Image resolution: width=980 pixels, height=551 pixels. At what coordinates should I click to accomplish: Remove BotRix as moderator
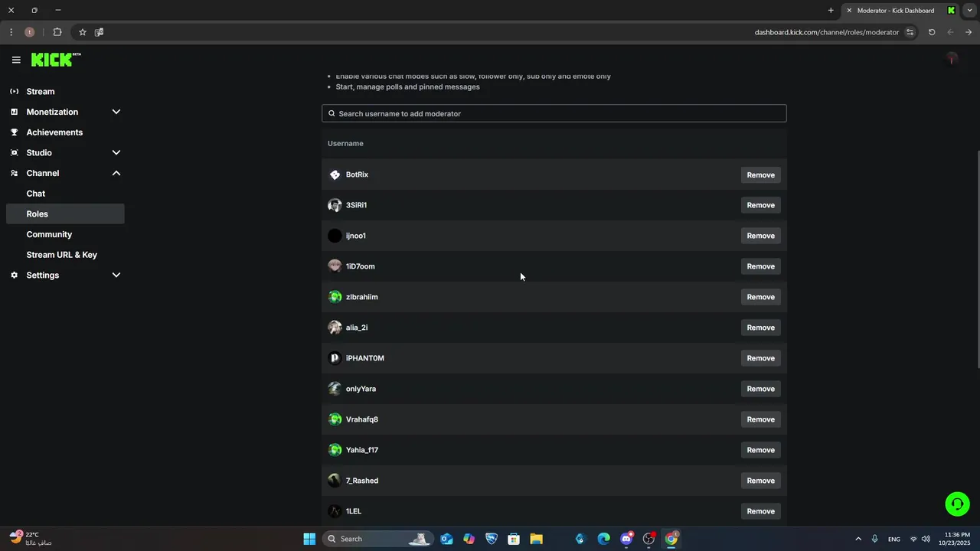coord(760,174)
